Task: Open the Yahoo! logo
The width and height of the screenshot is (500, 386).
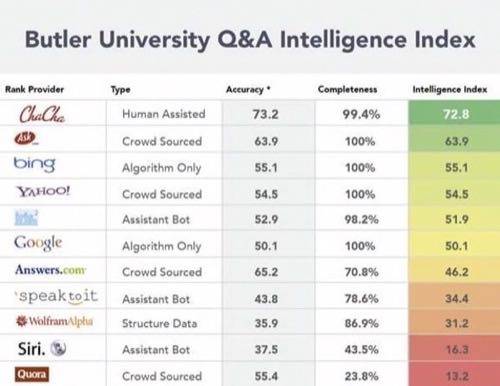Action: [43, 191]
